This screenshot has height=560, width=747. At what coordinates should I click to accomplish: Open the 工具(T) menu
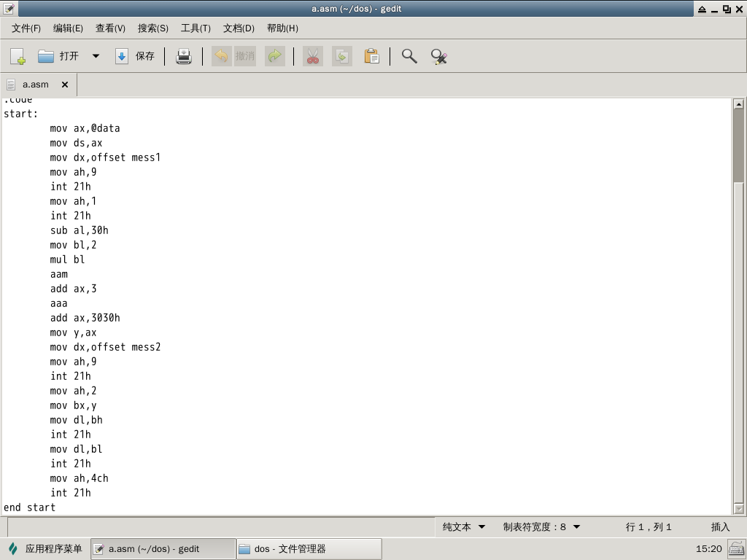pyautogui.click(x=196, y=28)
